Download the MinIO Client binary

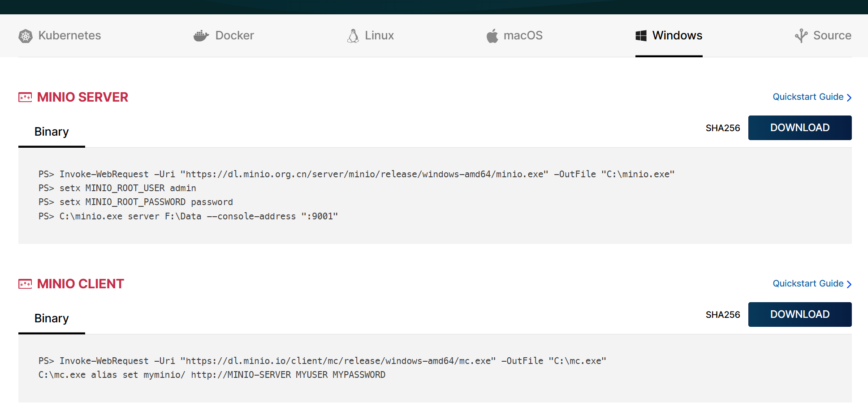tap(800, 315)
